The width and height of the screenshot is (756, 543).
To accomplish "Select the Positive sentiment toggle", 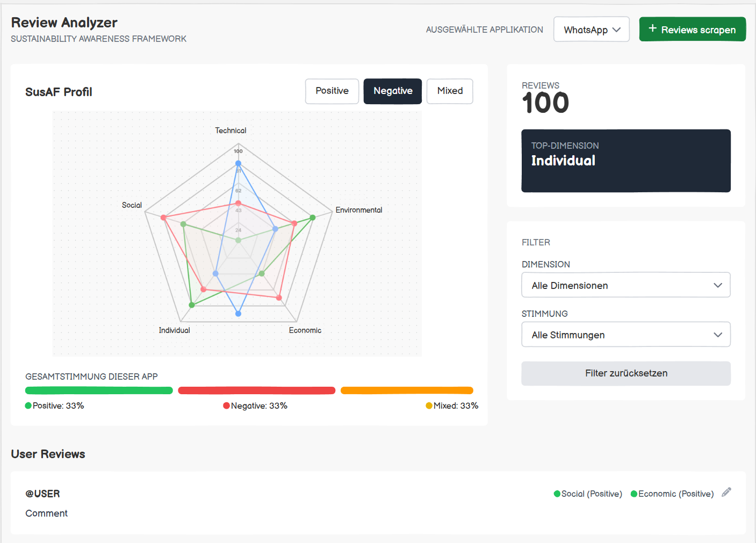I will tap(332, 91).
